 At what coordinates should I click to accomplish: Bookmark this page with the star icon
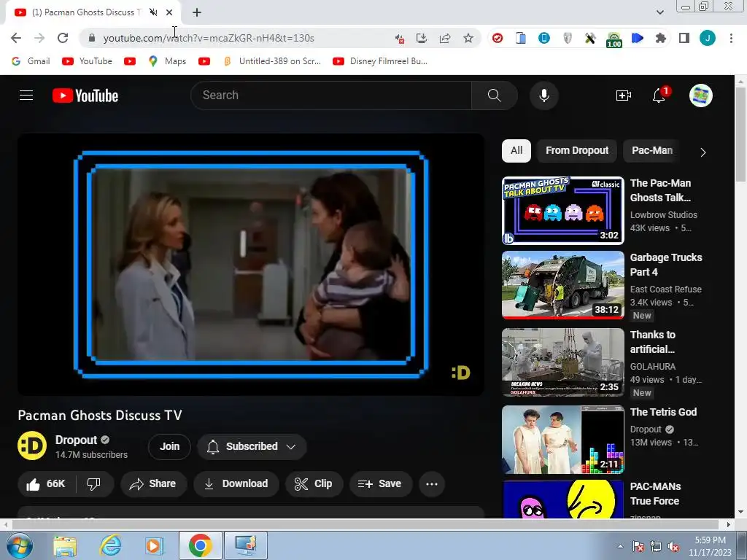pyautogui.click(x=468, y=38)
